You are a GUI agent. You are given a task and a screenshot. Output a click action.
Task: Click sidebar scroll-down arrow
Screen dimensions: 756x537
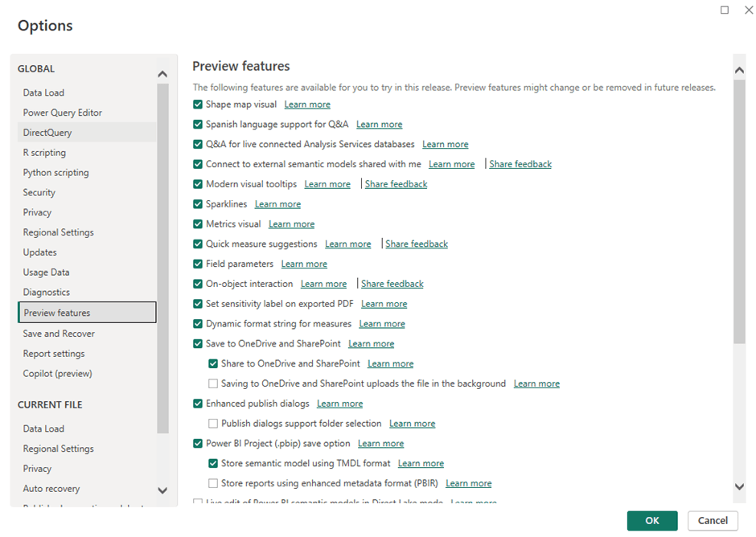click(x=162, y=490)
